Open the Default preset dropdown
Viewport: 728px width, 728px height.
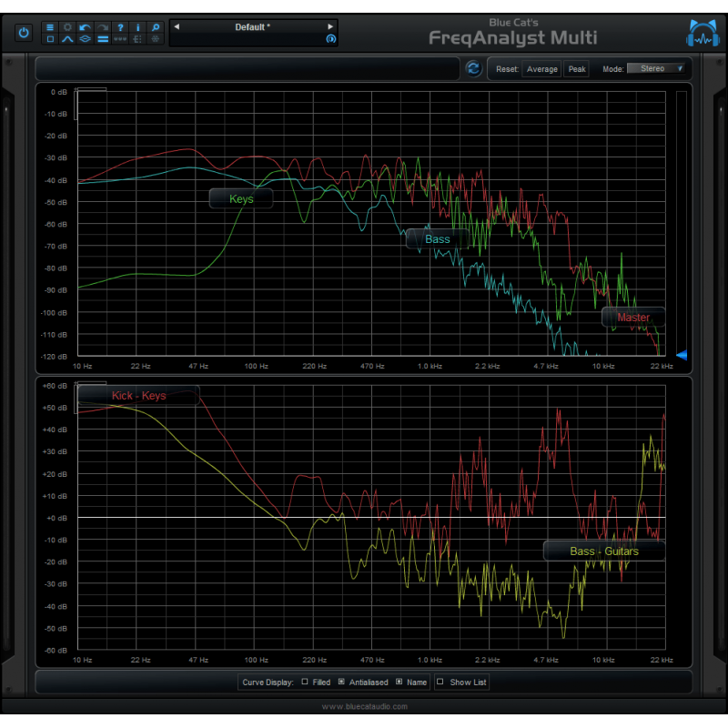coord(253,26)
